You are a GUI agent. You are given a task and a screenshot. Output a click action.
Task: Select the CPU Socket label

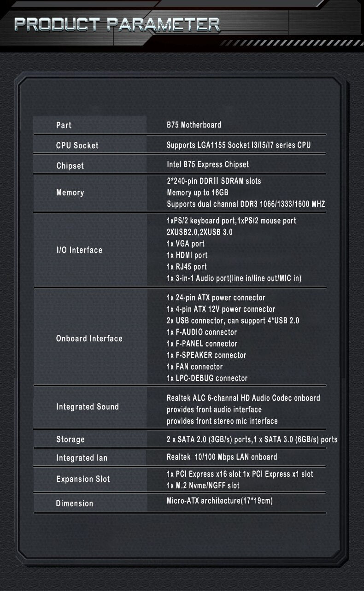[77, 146]
